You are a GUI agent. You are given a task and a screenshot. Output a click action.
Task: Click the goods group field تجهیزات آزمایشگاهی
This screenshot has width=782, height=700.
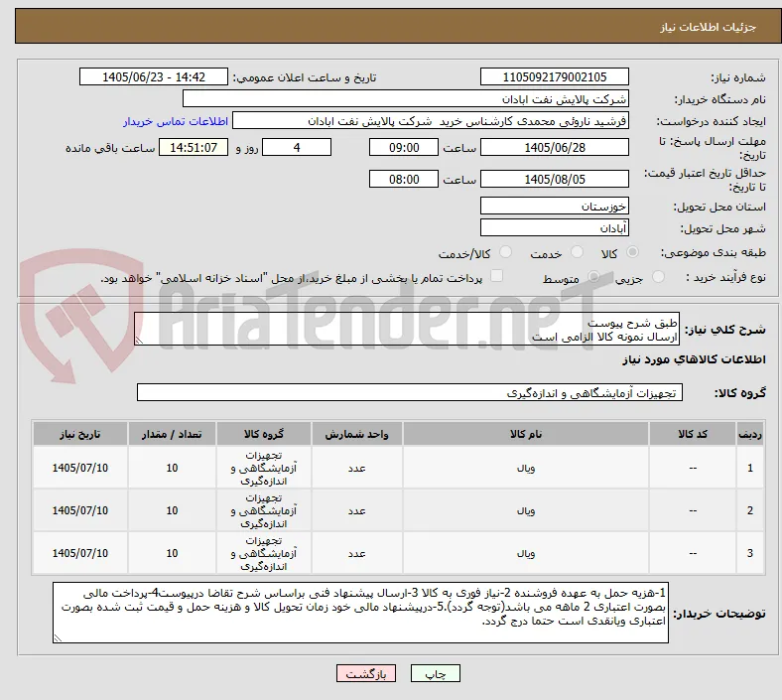point(410,392)
